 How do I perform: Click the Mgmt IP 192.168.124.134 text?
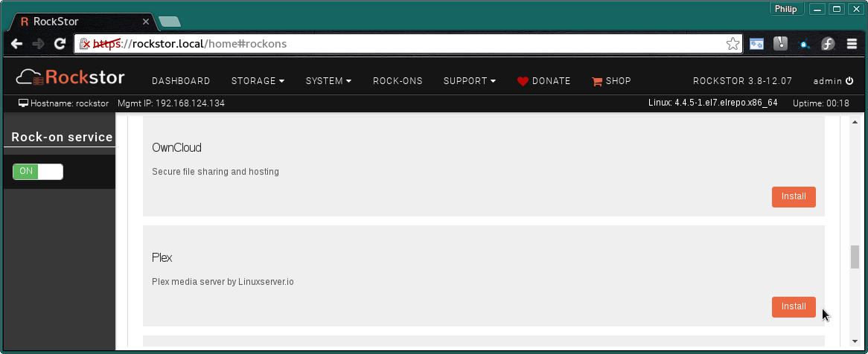pyautogui.click(x=171, y=103)
